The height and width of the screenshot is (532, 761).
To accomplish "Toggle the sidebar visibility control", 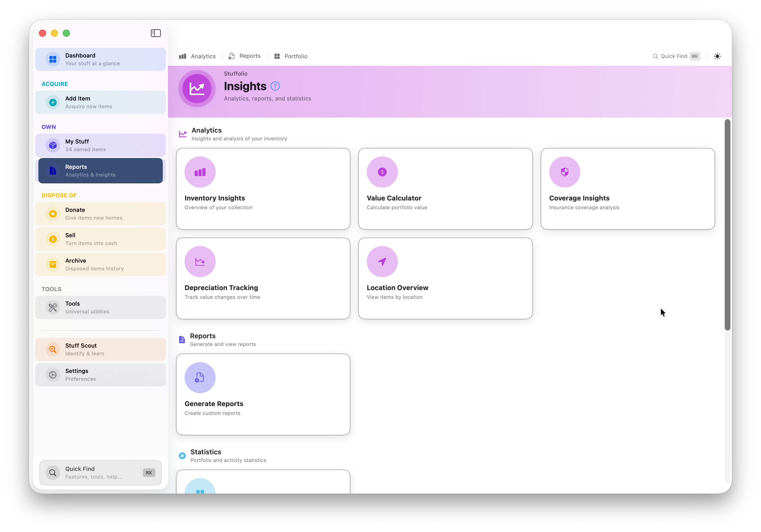I will pos(156,33).
